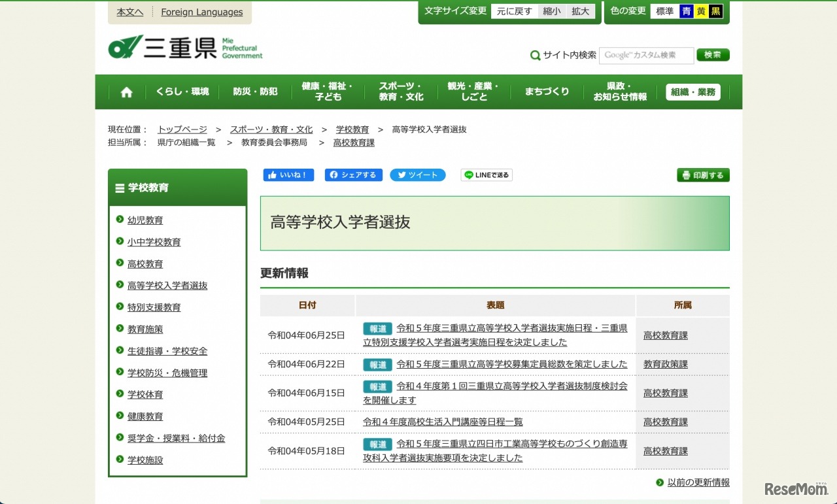Click the home icon in the navigation bar
837x504 pixels.
tap(126, 92)
